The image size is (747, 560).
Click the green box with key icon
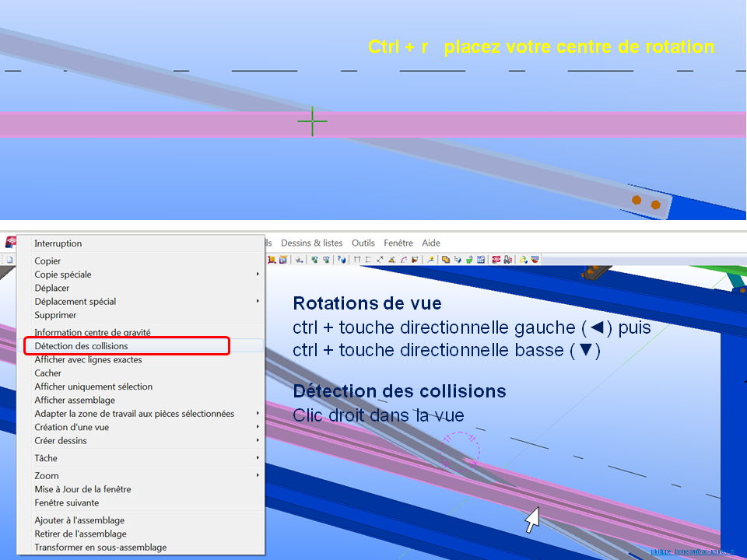pyautogui.click(x=469, y=260)
